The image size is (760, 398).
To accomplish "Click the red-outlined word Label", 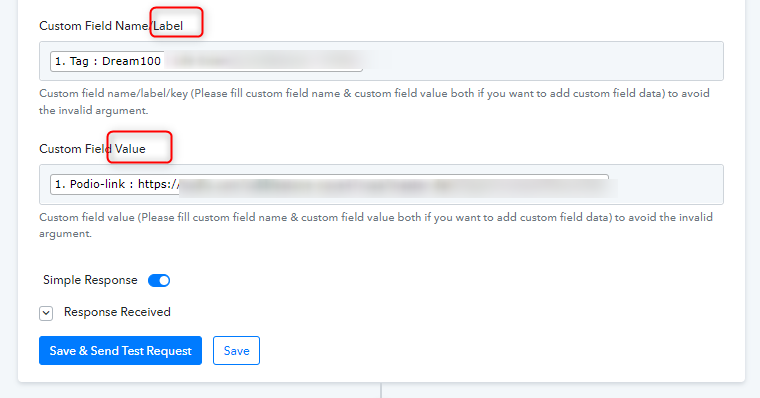I will point(168,26).
